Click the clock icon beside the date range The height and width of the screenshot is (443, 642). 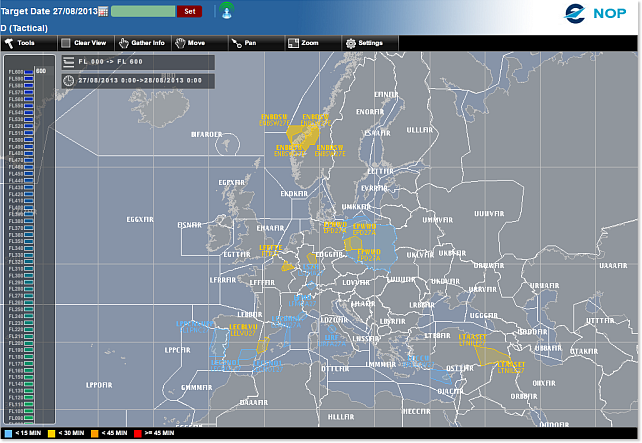pos(68,80)
